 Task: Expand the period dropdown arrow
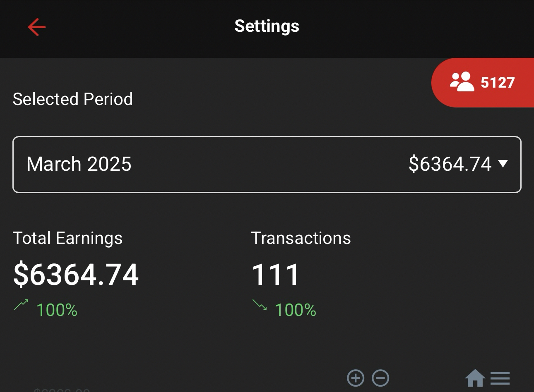pyautogui.click(x=503, y=164)
